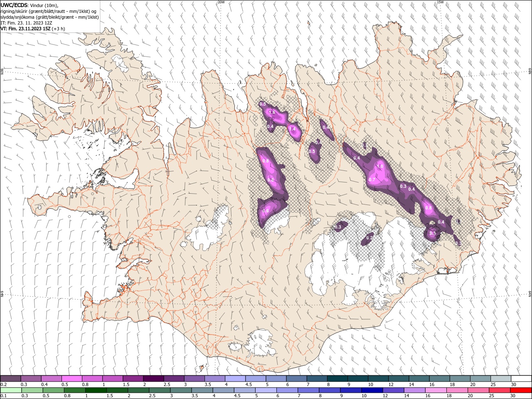Click the UWC/ECDS title in the header

(14, 5)
